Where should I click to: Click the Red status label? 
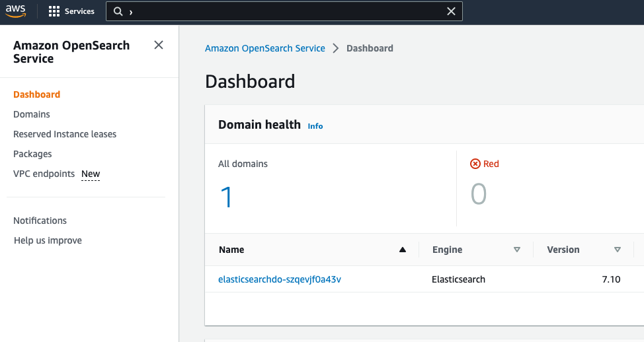(x=491, y=164)
